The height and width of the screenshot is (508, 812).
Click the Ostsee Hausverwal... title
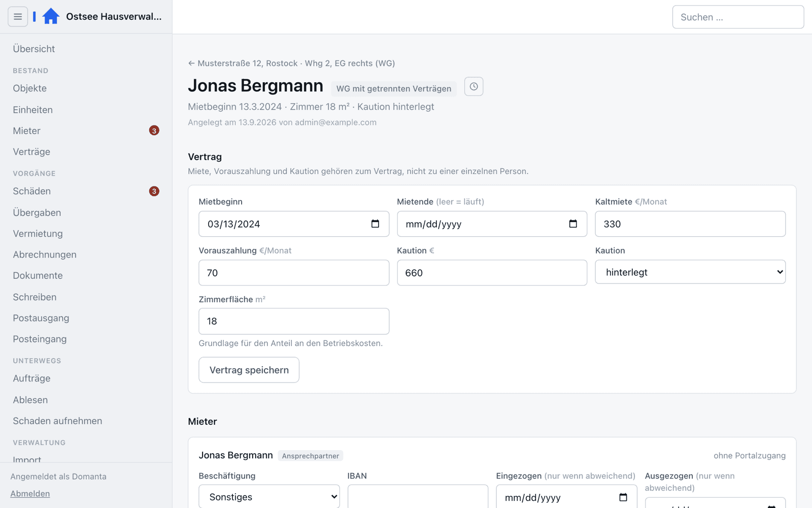(x=114, y=17)
